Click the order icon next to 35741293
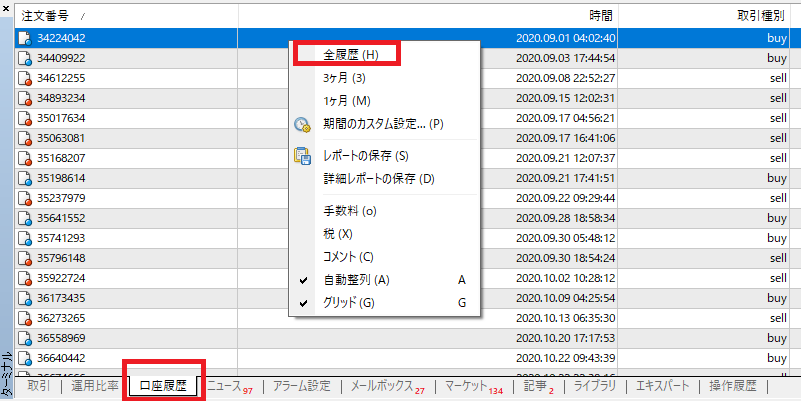The height and width of the screenshot is (401, 801). [x=24, y=238]
